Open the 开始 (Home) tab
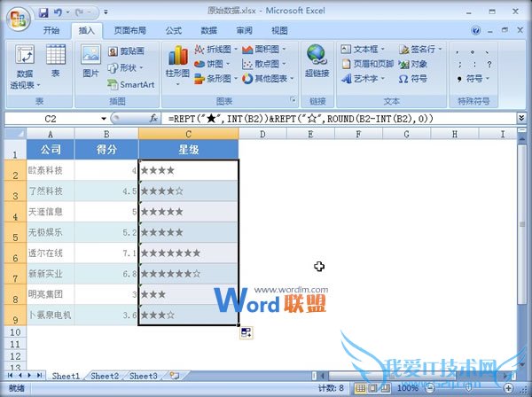 (51, 30)
